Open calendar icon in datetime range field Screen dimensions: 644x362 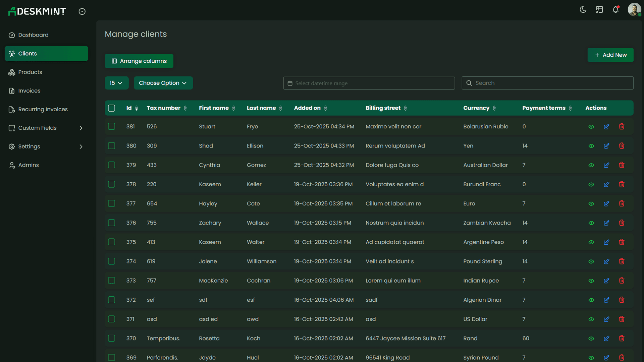[x=290, y=83]
